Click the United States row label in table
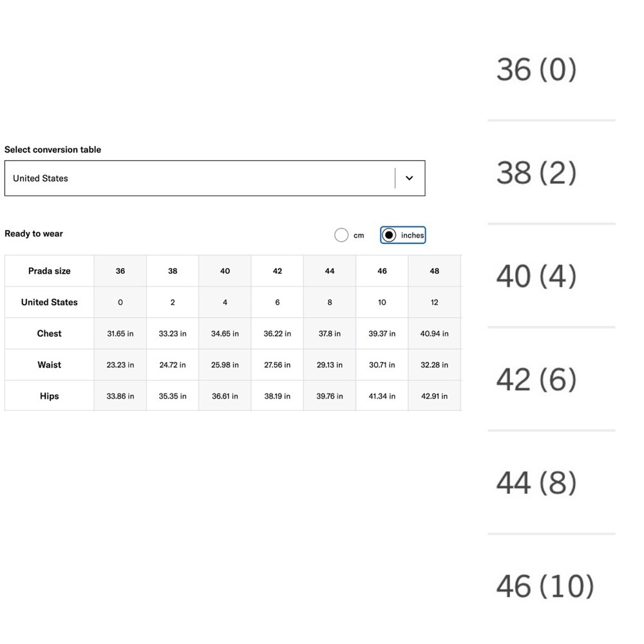The width and height of the screenshot is (644, 644). tap(50, 302)
